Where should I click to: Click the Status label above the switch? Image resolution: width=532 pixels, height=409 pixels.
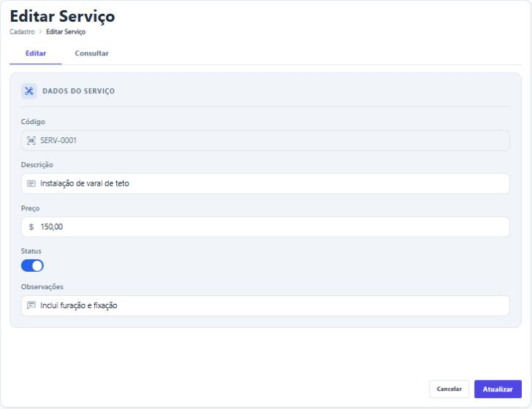pos(31,251)
